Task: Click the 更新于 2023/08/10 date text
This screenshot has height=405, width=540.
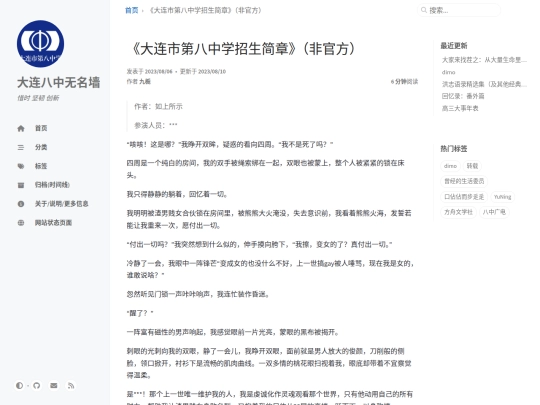Action: 203,72
